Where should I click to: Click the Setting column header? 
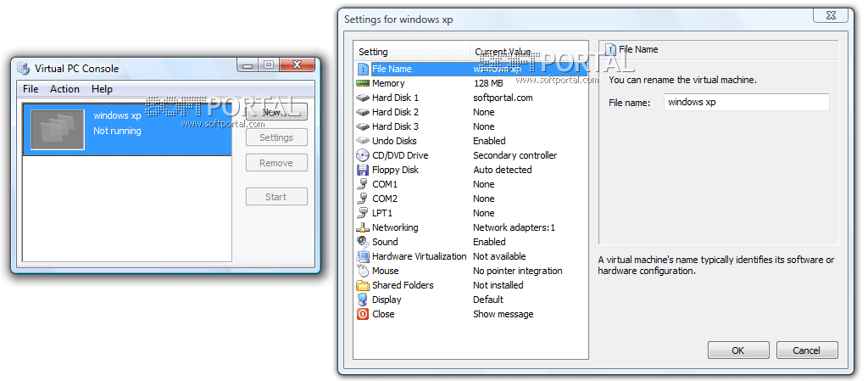411,52
